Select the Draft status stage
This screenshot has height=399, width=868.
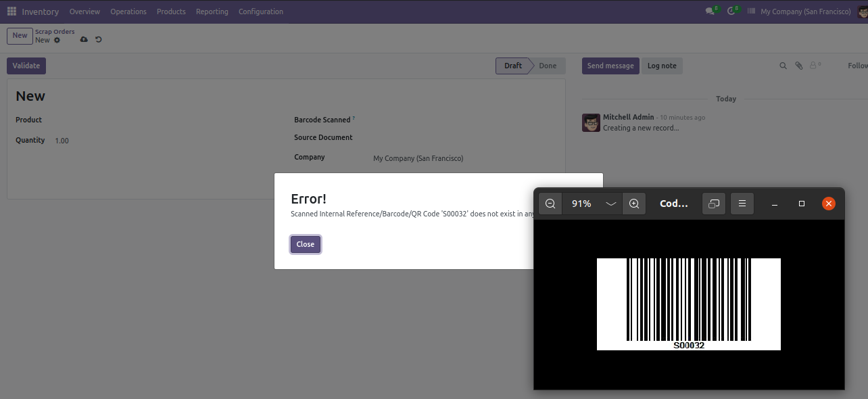tap(513, 66)
